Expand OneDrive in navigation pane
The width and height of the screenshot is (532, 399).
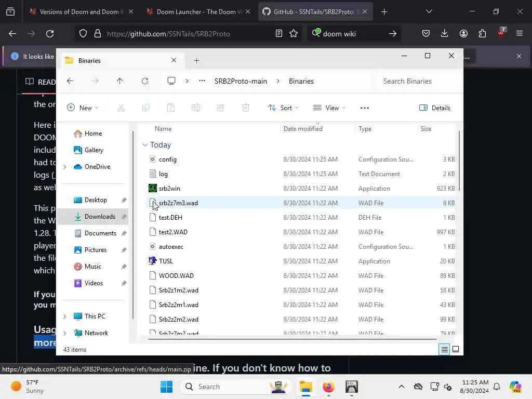pyautogui.click(x=65, y=167)
